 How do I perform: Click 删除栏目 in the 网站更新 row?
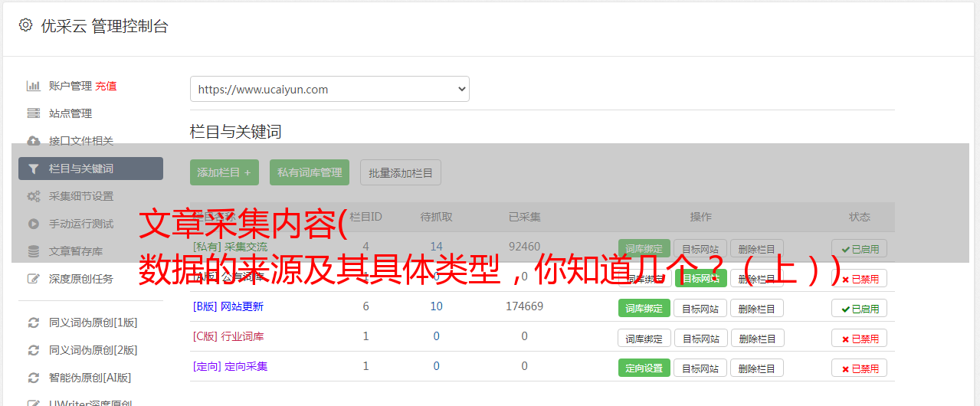click(x=757, y=308)
